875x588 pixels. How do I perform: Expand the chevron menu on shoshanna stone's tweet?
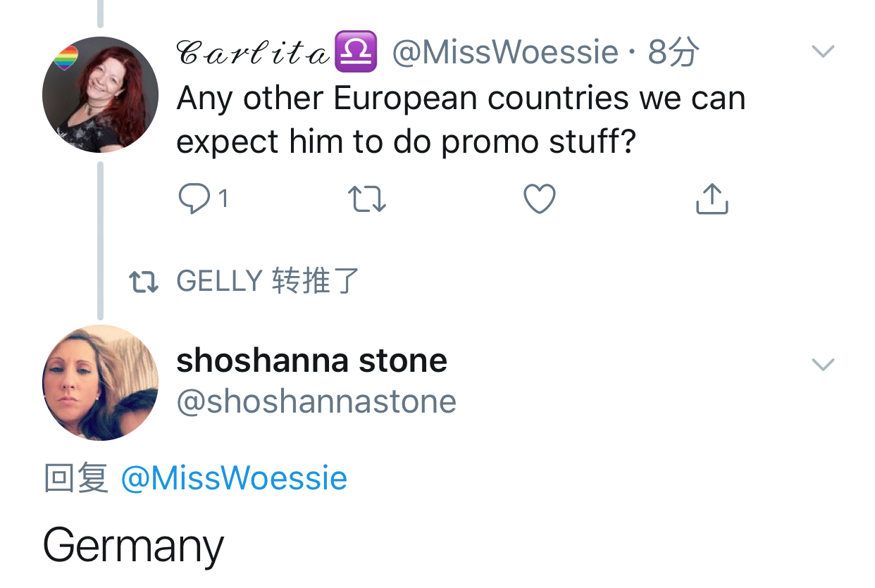click(823, 364)
